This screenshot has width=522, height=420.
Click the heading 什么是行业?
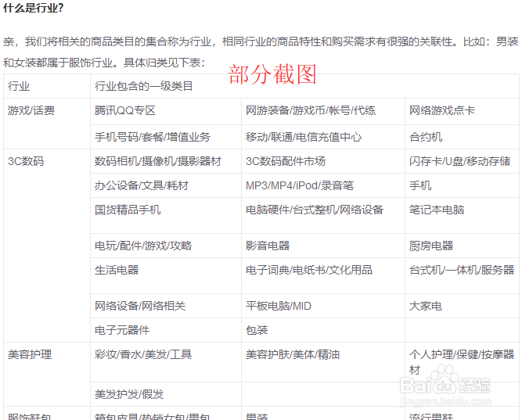34,8
